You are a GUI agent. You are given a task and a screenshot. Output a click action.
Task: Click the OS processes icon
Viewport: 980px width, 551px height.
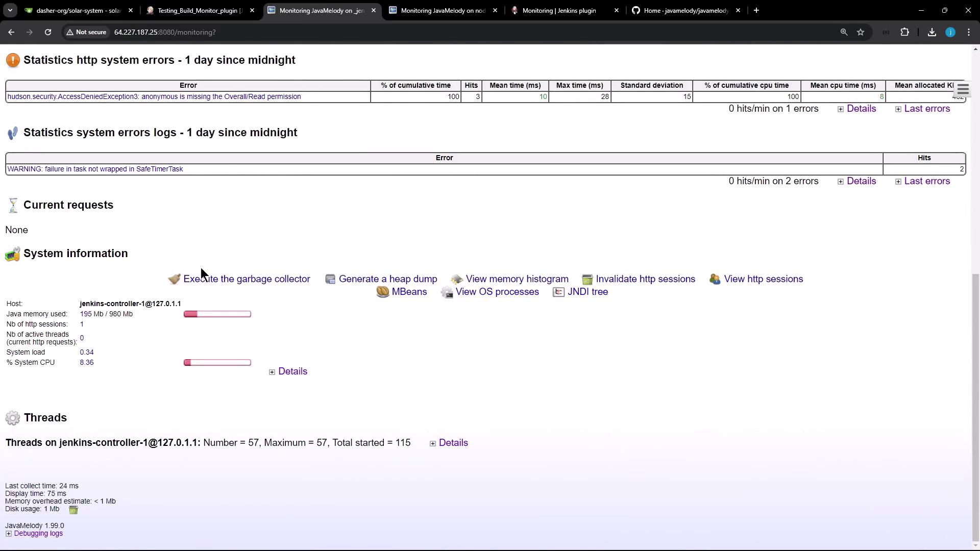pos(447,292)
